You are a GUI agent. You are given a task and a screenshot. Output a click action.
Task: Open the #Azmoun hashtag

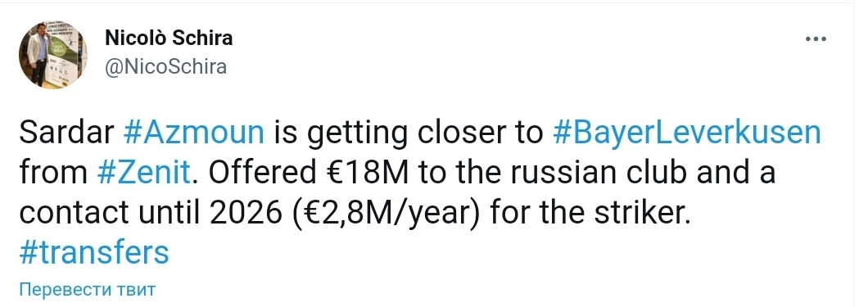[x=191, y=133]
